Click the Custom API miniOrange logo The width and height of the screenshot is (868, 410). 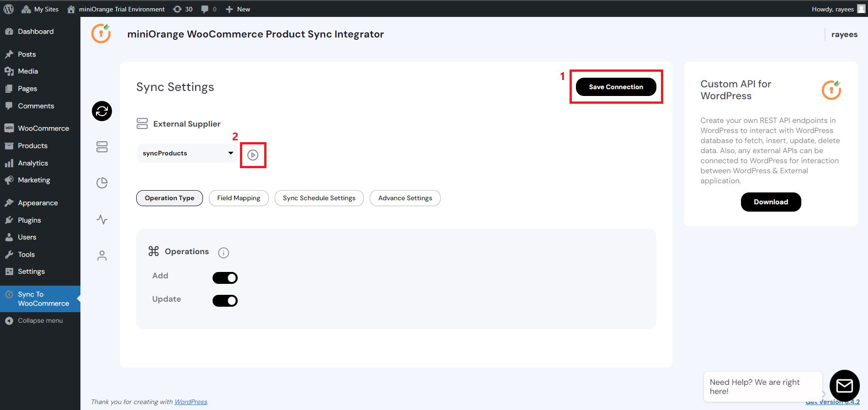pos(831,90)
